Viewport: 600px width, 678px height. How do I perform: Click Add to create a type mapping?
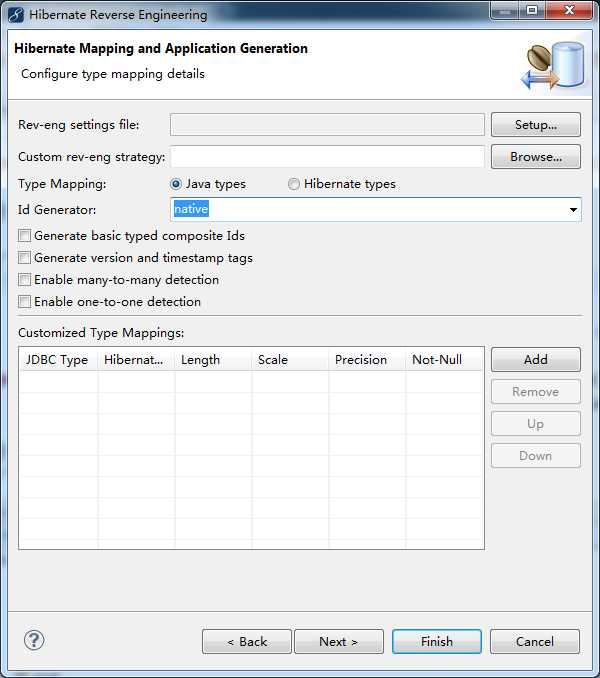536,360
